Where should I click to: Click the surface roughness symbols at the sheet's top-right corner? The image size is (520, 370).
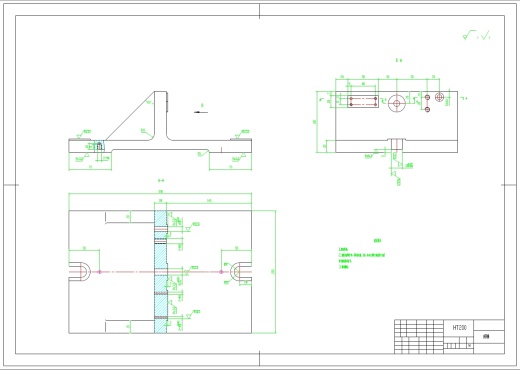pos(476,35)
